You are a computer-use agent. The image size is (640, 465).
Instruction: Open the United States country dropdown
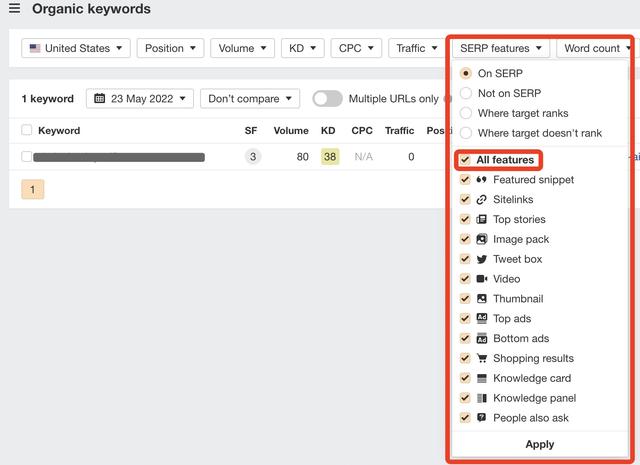(77, 48)
